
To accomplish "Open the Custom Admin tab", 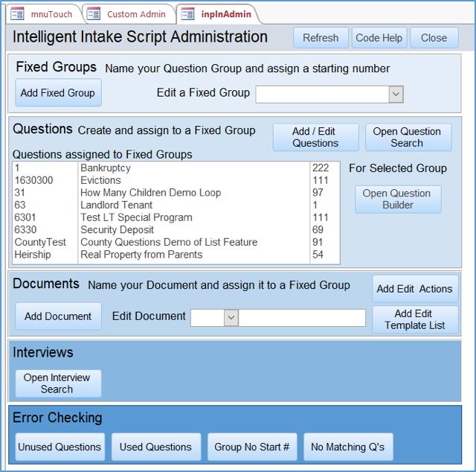I will click(128, 14).
